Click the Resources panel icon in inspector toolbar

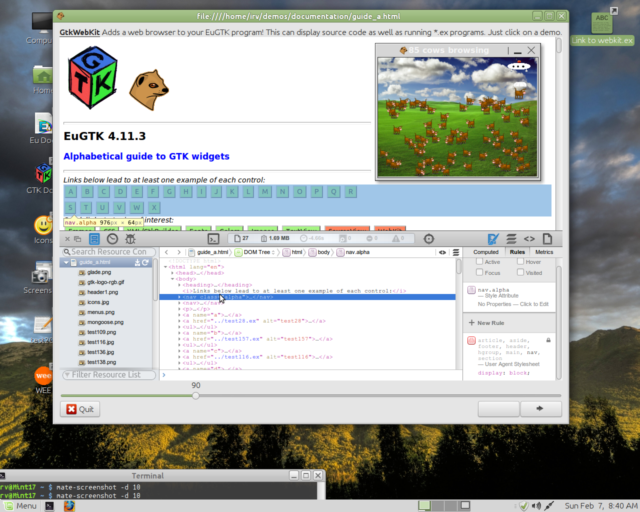94,239
